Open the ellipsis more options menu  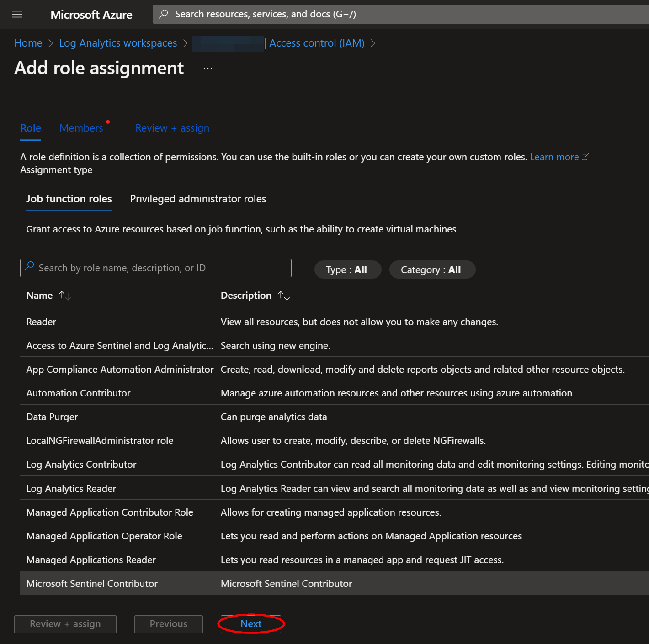208,69
